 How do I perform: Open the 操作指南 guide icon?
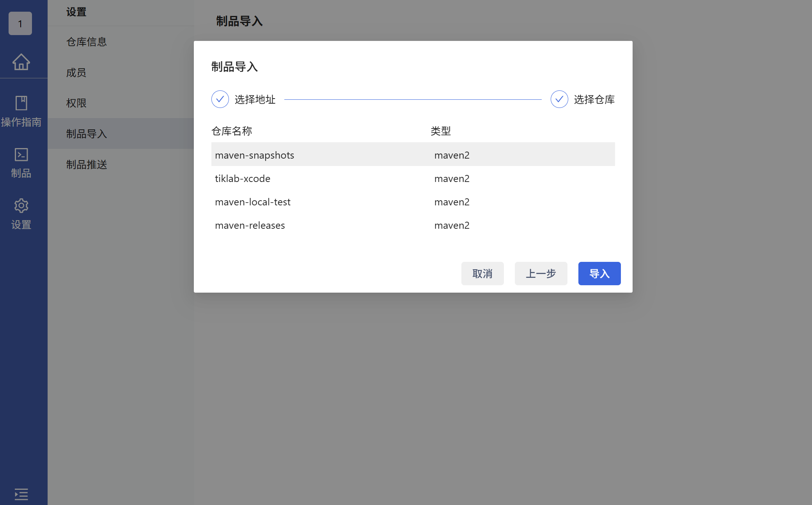tap(21, 104)
